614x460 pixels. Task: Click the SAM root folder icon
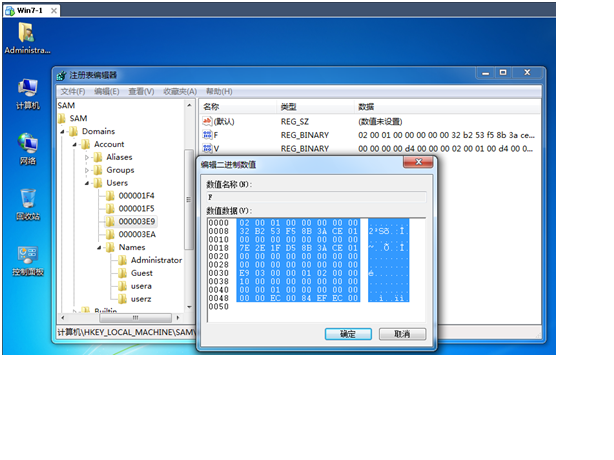click(x=62, y=118)
